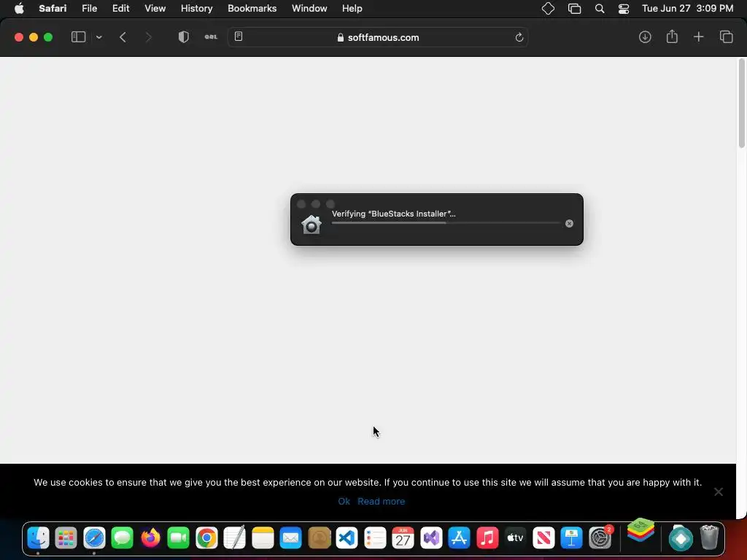Open Mail from the Dock
The image size is (747, 560).
click(290, 538)
